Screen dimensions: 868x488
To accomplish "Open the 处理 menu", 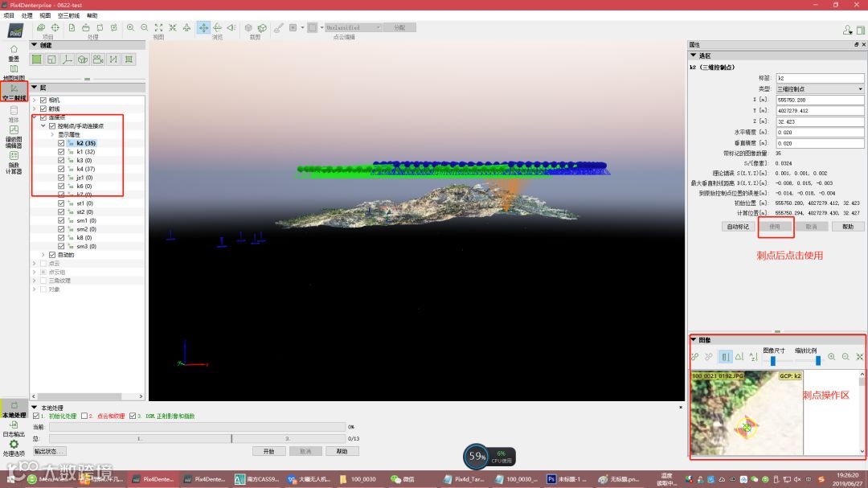I will pos(27,15).
